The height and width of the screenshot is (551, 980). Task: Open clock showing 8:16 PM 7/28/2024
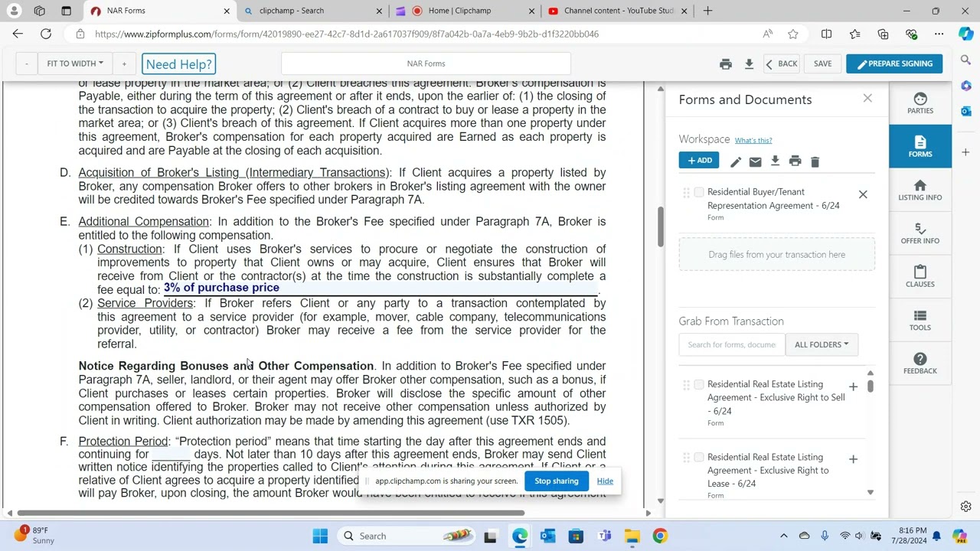[913, 536]
